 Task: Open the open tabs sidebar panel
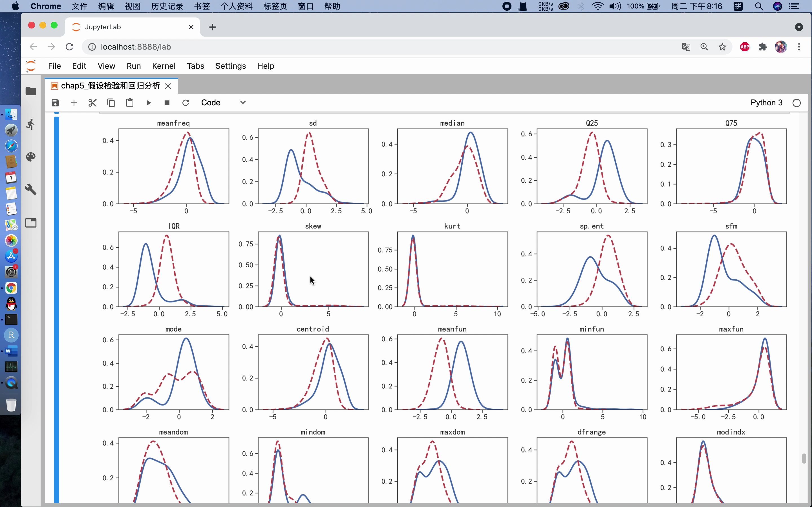point(31,223)
